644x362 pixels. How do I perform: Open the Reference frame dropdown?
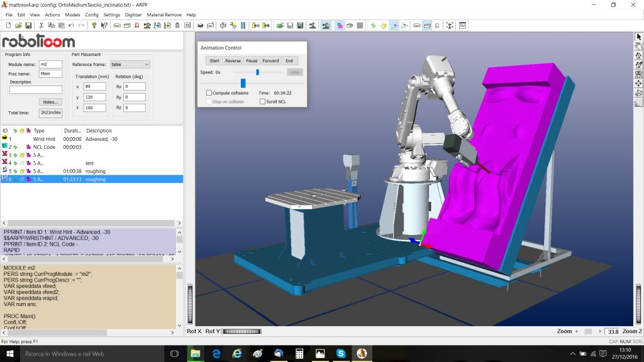pyautogui.click(x=129, y=64)
